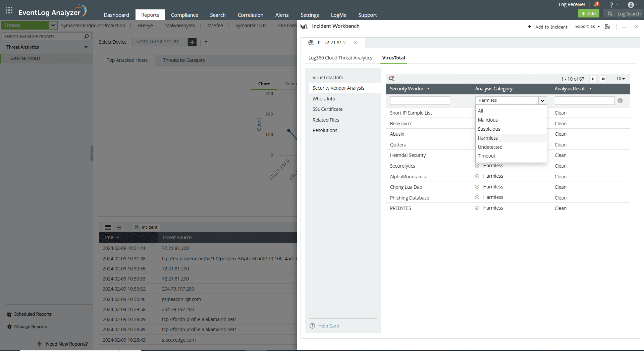Click the Help Card question icon

tap(312, 326)
